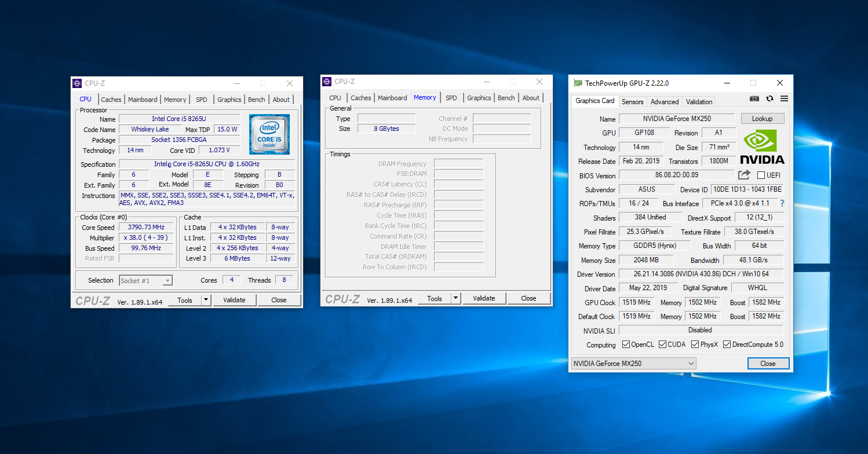Screen dimensions: 868x454
Task: Click the Bus Interface question mark icon
Action: click(x=782, y=203)
